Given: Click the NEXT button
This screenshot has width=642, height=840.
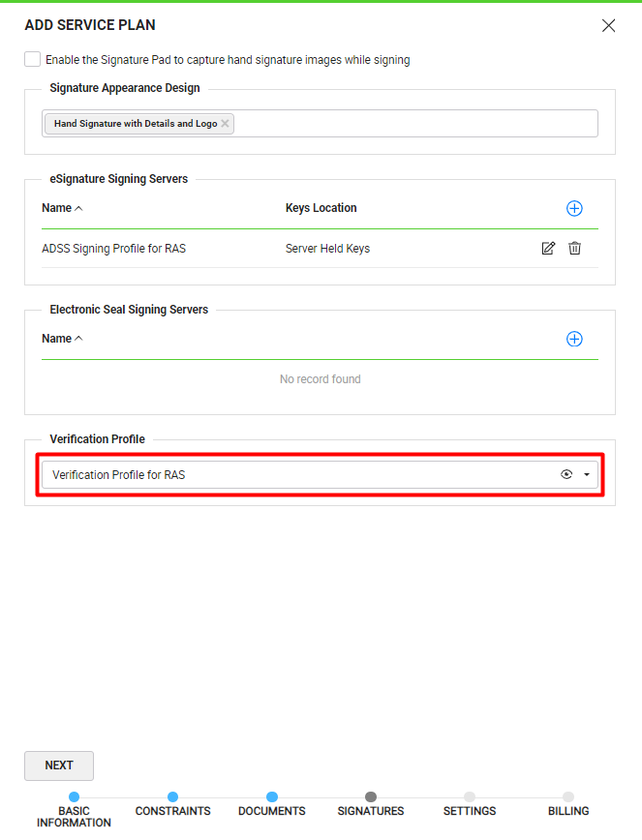Looking at the screenshot, I should tap(59, 765).
